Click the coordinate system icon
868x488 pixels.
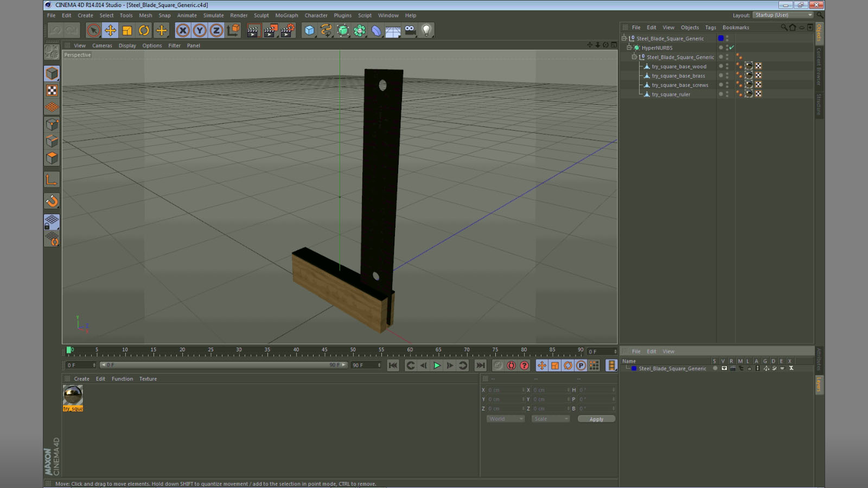click(233, 30)
